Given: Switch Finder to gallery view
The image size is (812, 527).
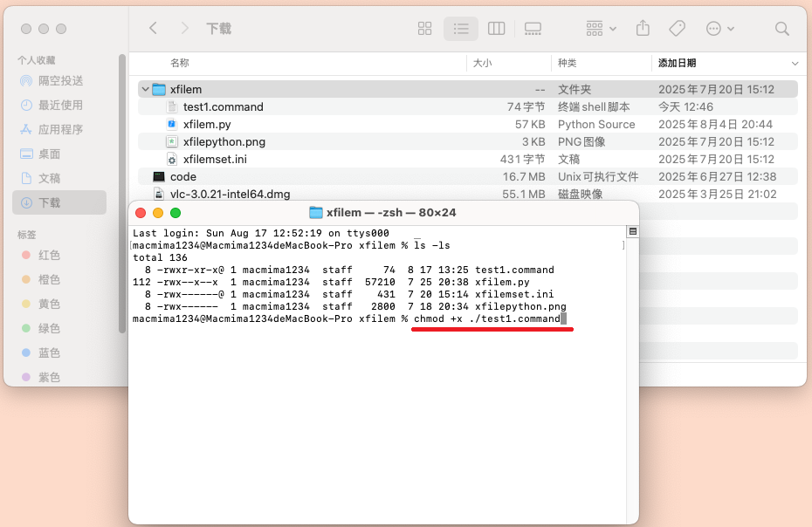Looking at the screenshot, I should point(533,29).
